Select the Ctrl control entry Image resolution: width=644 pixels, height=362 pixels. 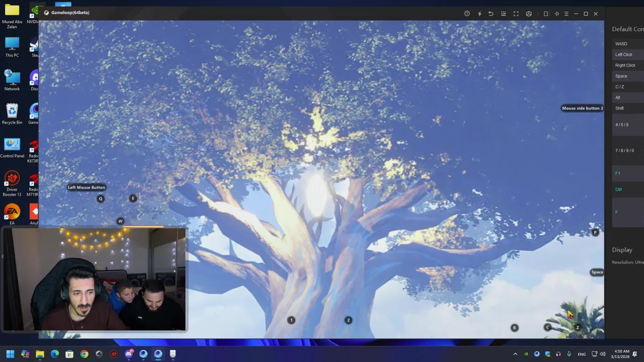point(628,190)
